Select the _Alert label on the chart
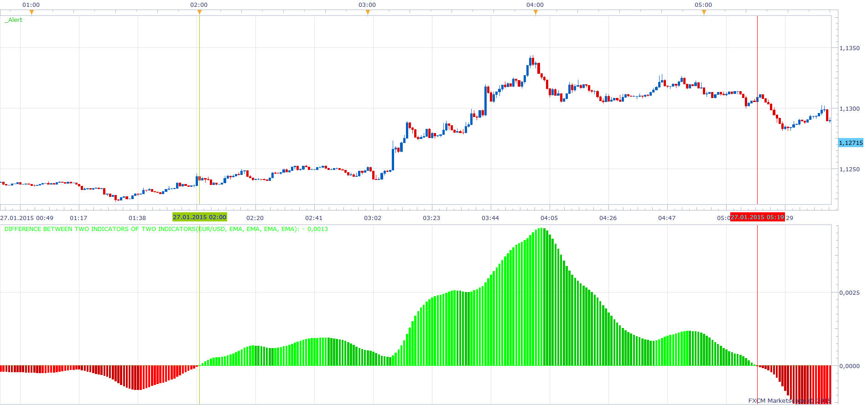The width and height of the screenshot is (868, 405). coord(14,20)
